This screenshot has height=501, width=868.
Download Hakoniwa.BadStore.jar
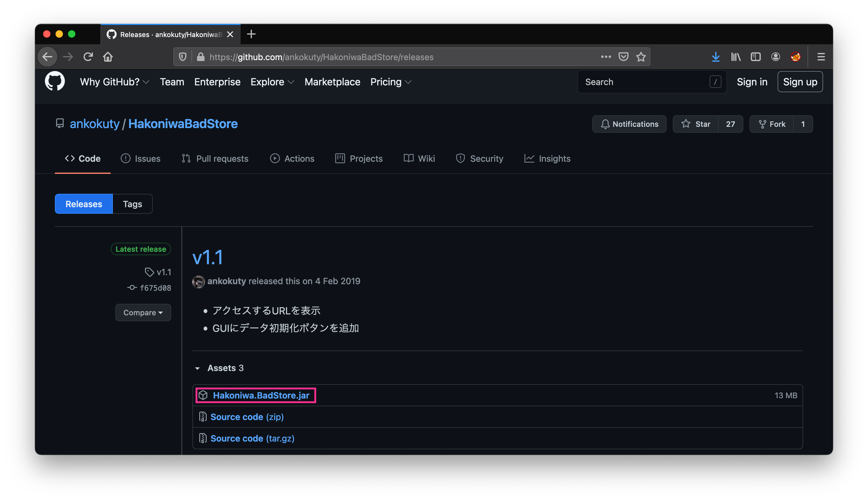pyautogui.click(x=261, y=395)
